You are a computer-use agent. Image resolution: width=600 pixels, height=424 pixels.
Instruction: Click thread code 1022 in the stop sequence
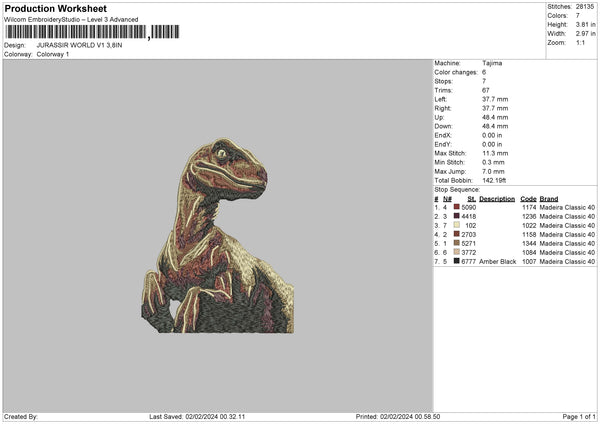coord(529,225)
